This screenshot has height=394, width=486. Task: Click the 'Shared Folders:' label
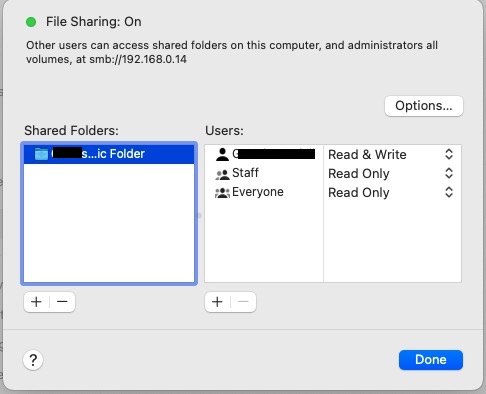[x=71, y=130]
